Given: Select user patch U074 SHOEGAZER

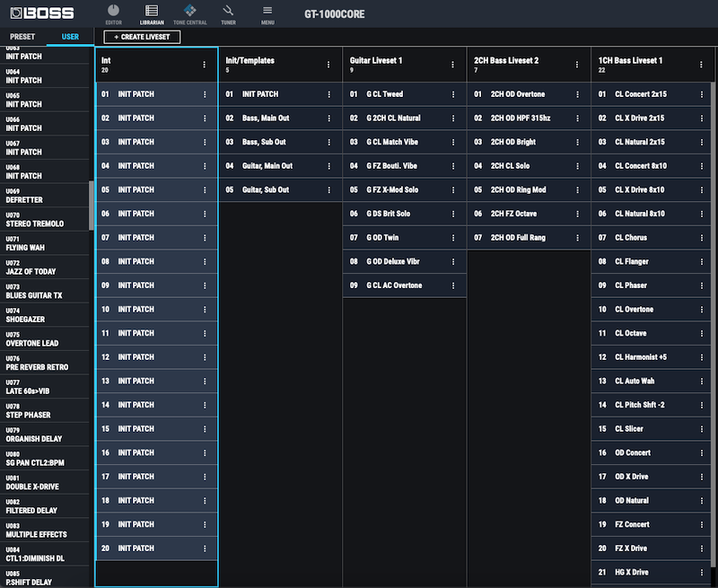Looking at the screenshot, I should point(44,315).
